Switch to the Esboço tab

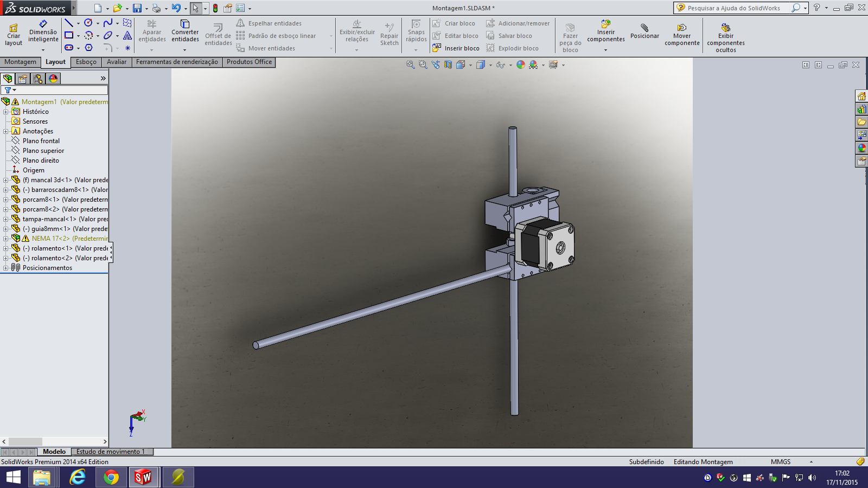[x=86, y=62]
